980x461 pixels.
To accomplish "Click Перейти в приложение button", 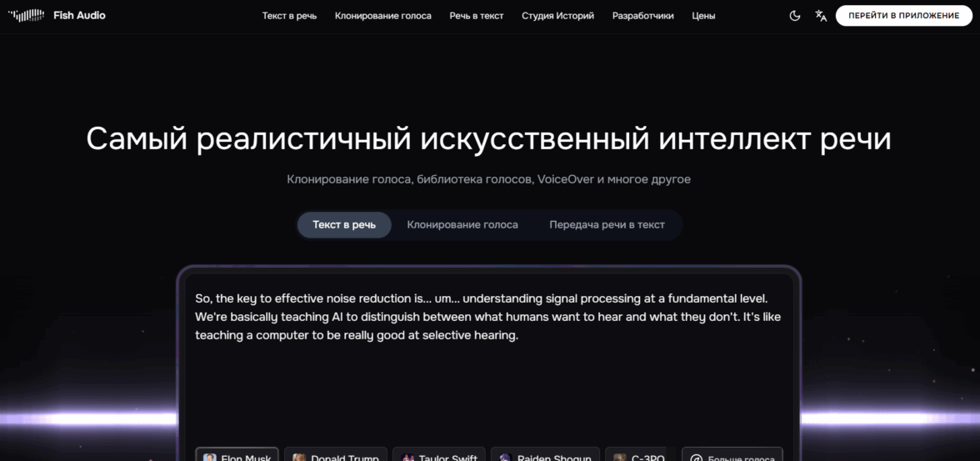I will click(903, 16).
